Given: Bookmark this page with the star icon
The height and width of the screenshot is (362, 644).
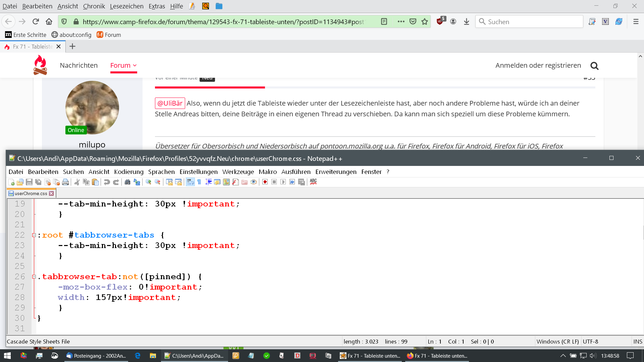Looking at the screenshot, I should click(425, 22).
